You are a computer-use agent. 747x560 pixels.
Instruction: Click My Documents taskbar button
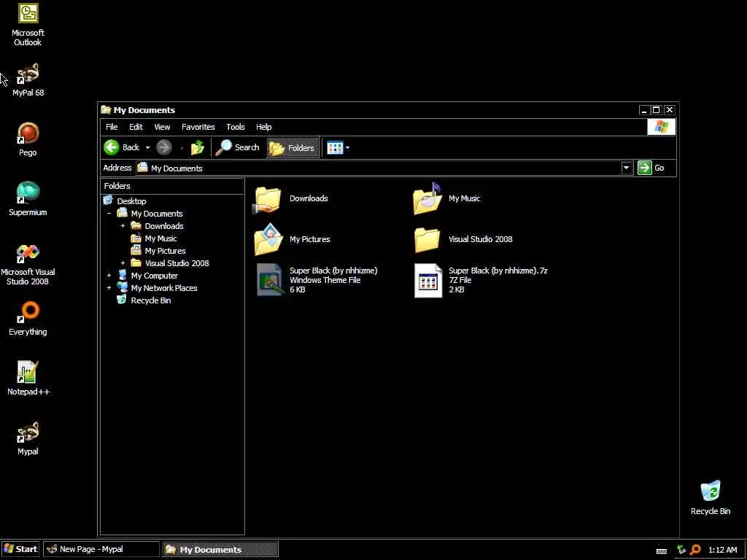click(220, 549)
